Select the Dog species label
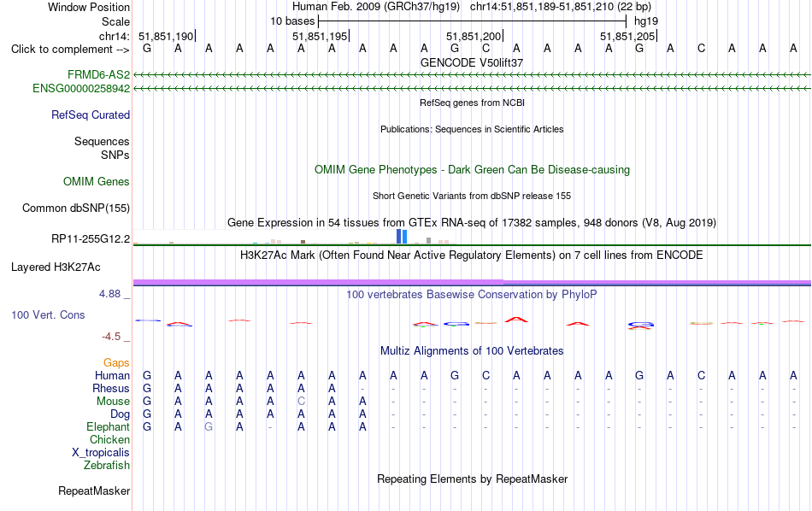812x511 pixels. [x=121, y=414]
